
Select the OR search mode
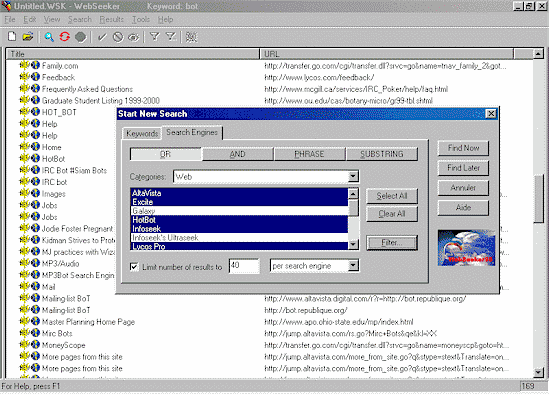166,154
